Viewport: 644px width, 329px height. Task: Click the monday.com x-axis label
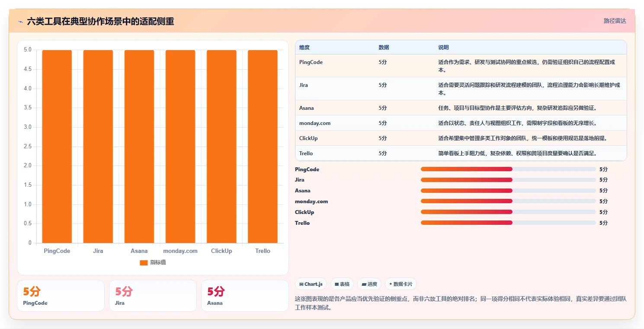point(180,251)
